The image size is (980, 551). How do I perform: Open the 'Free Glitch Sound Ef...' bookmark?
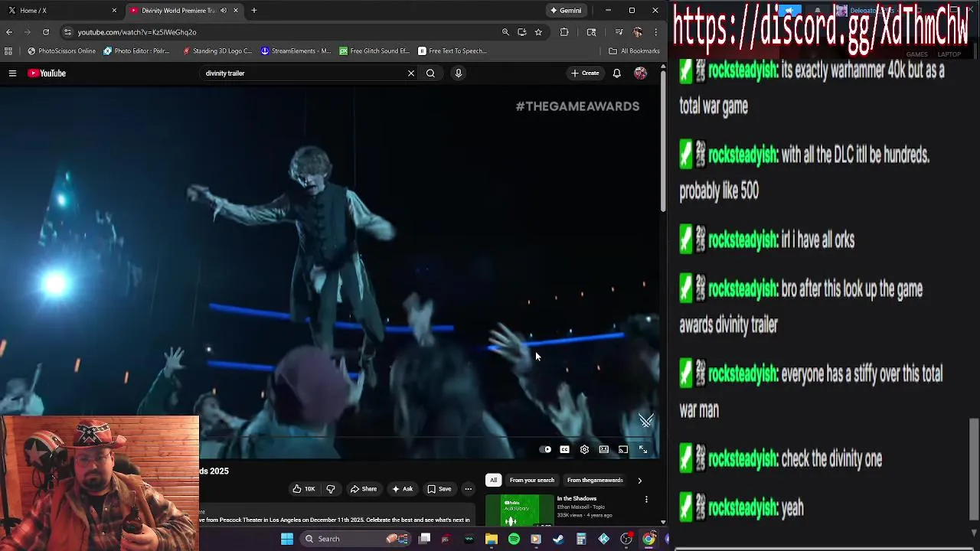tap(375, 51)
